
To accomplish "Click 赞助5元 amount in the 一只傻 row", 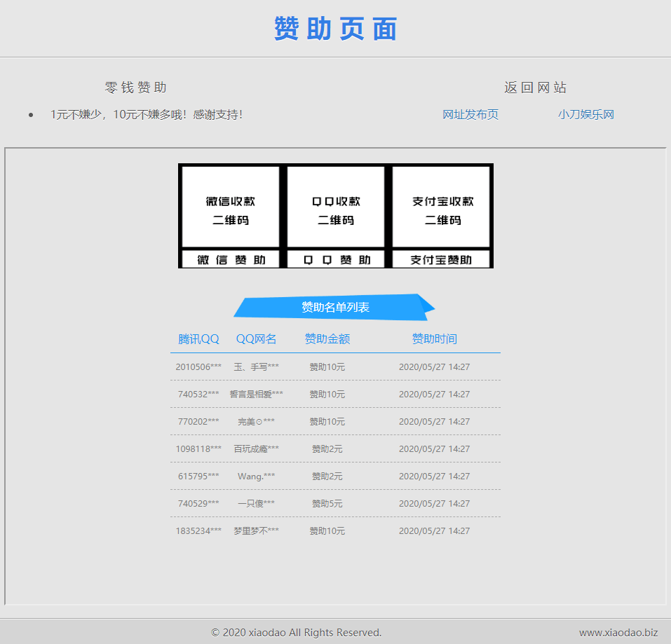I will (x=327, y=503).
